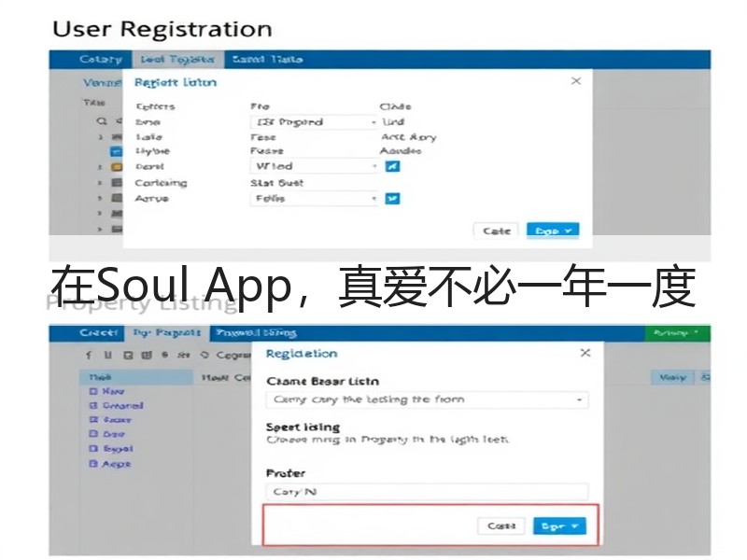The image size is (747, 560).
Task: Open the blue Epp split button
Action: (x=553, y=231)
